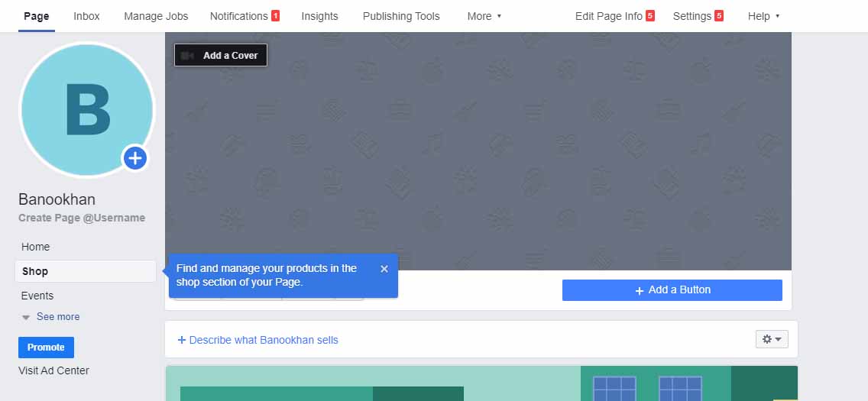
Task: View the Insights tab
Action: point(319,16)
